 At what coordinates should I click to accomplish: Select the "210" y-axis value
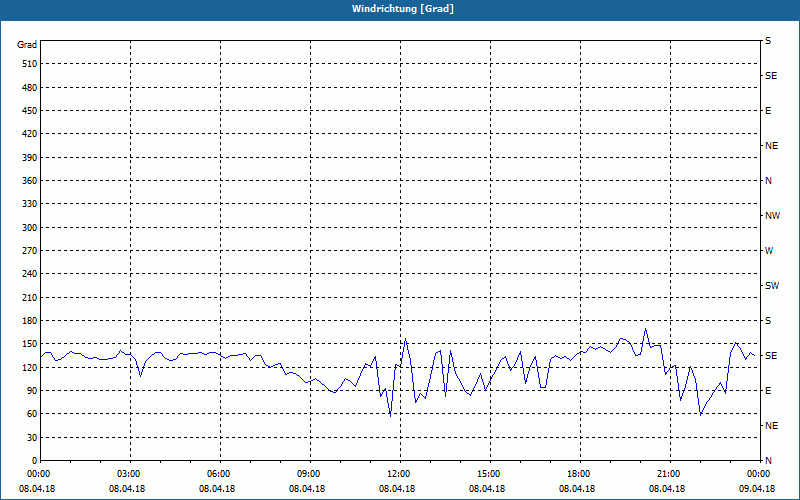pyautogui.click(x=30, y=297)
